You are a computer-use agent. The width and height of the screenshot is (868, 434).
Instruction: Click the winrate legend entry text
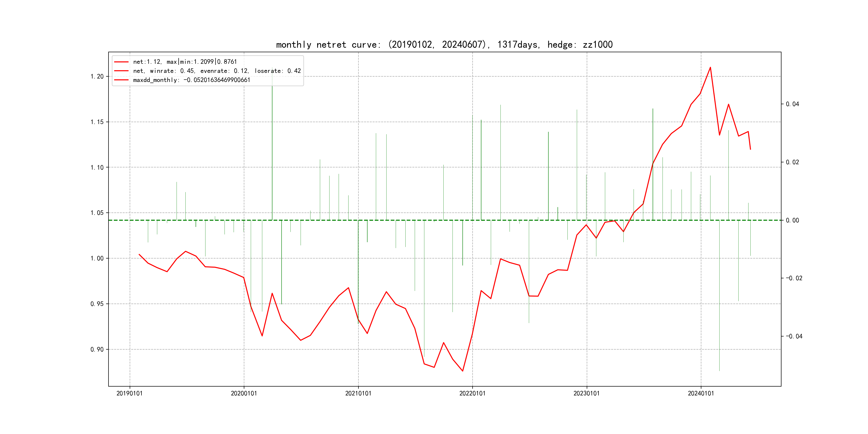[217, 71]
